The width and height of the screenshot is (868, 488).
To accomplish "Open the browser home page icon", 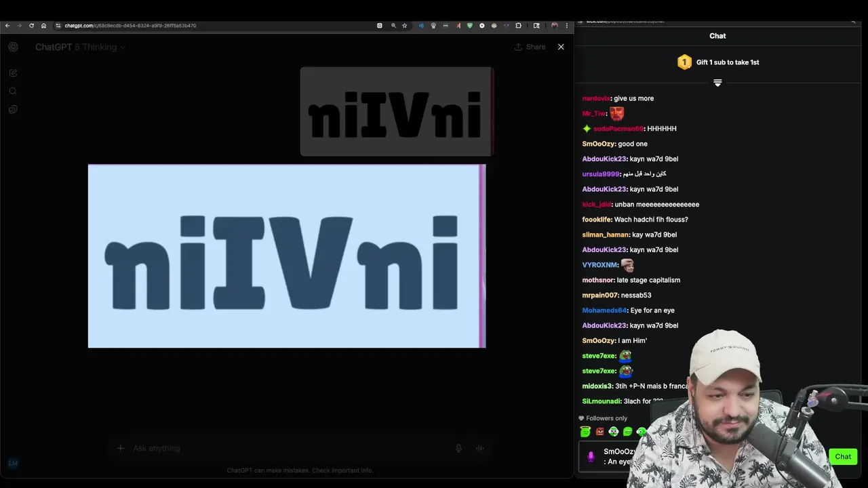I will pyautogui.click(x=43, y=26).
